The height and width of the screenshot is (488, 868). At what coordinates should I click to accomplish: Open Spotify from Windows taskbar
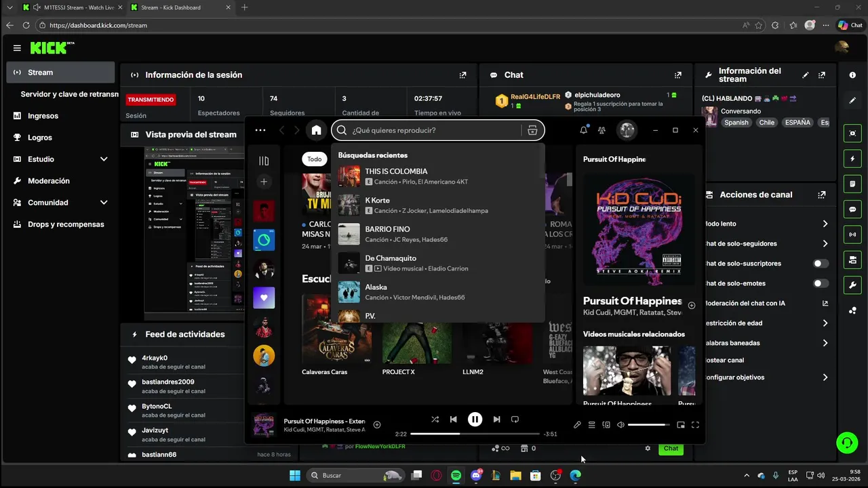456,476
